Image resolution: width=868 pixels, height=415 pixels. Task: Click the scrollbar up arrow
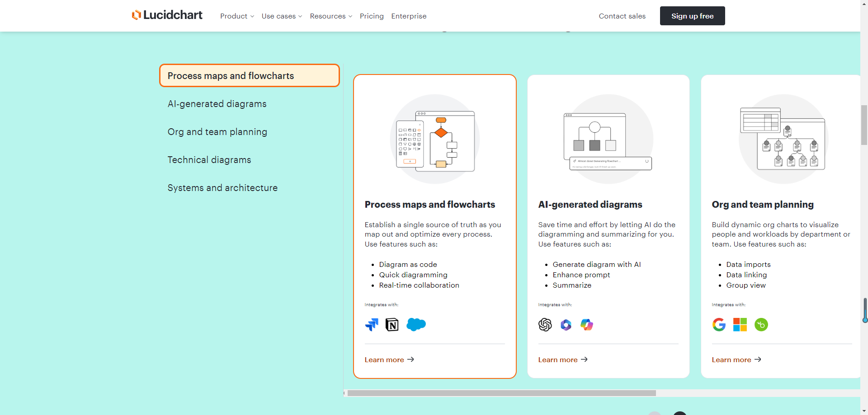pyautogui.click(x=864, y=3)
